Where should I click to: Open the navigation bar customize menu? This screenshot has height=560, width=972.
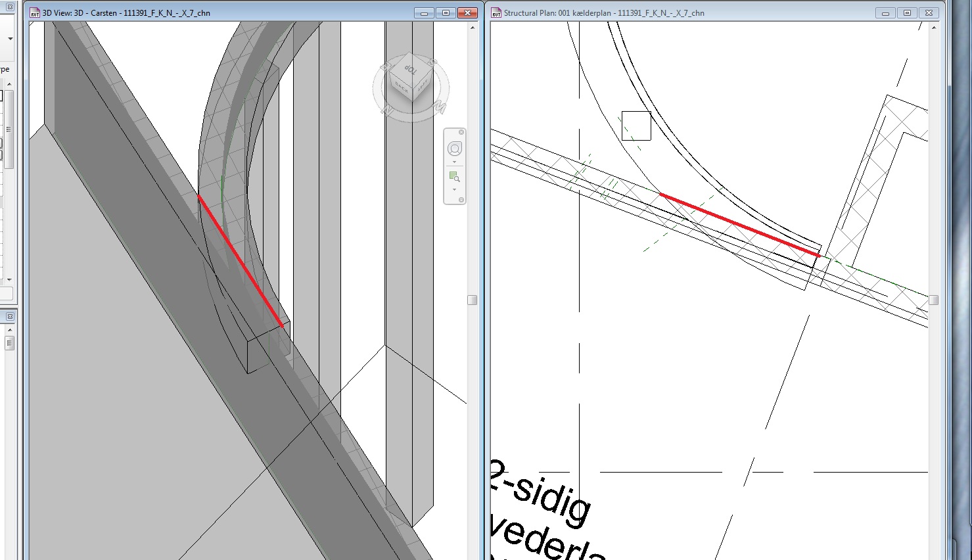461,200
